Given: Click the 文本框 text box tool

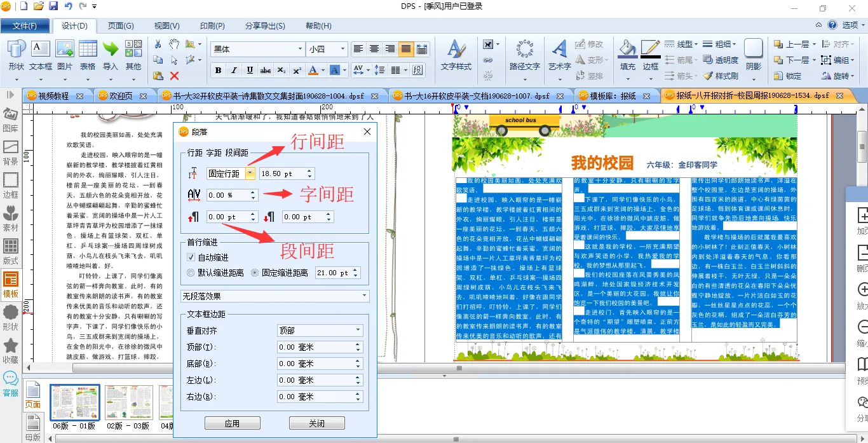Looking at the screenshot, I should [41, 55].
